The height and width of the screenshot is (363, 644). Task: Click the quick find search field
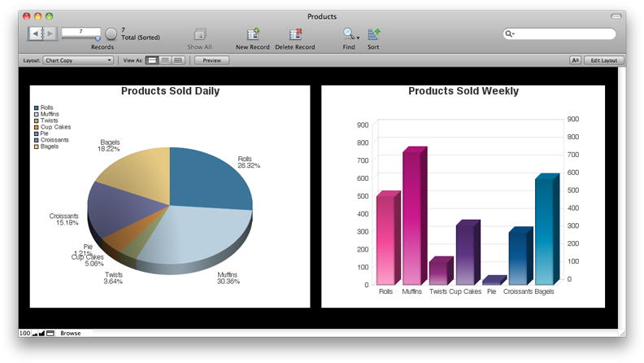tap(563, 34)
